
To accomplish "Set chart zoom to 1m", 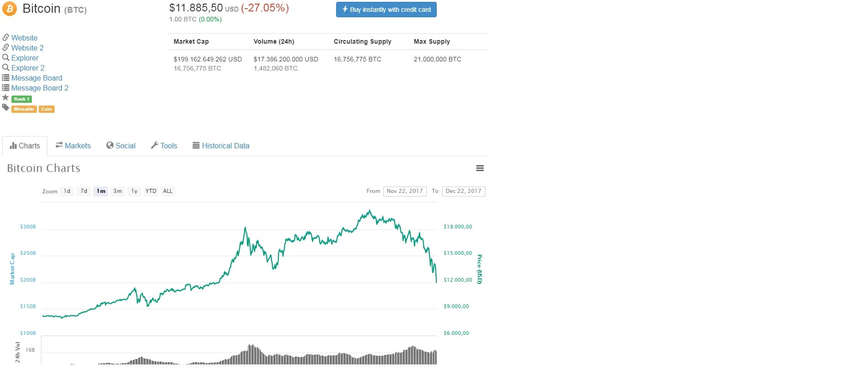I will [101, 191].
